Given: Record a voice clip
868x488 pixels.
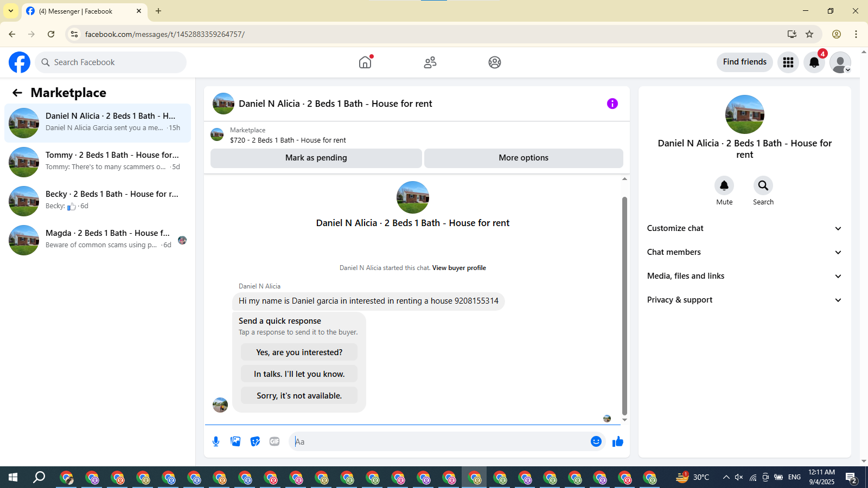Looking at the screenshot, I should point(216,441).
